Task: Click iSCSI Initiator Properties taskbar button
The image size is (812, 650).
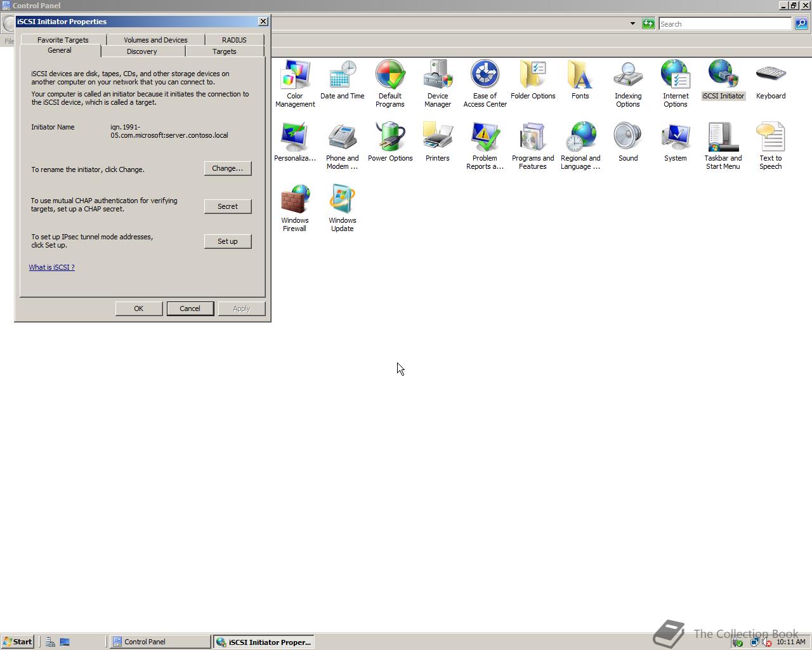Action: pyautogui.click(x=263, y=642)
